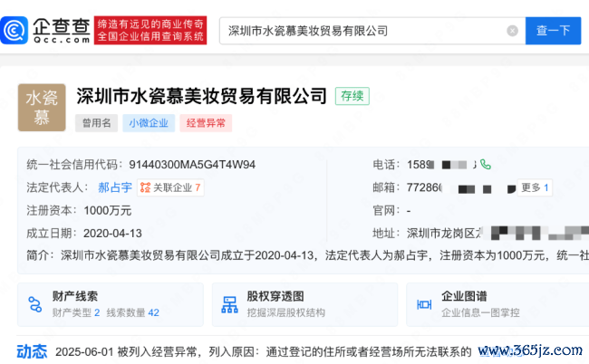Open legal representative 郝占宇 link
This screenshot has height=364, width=589.
coord(115,187)
